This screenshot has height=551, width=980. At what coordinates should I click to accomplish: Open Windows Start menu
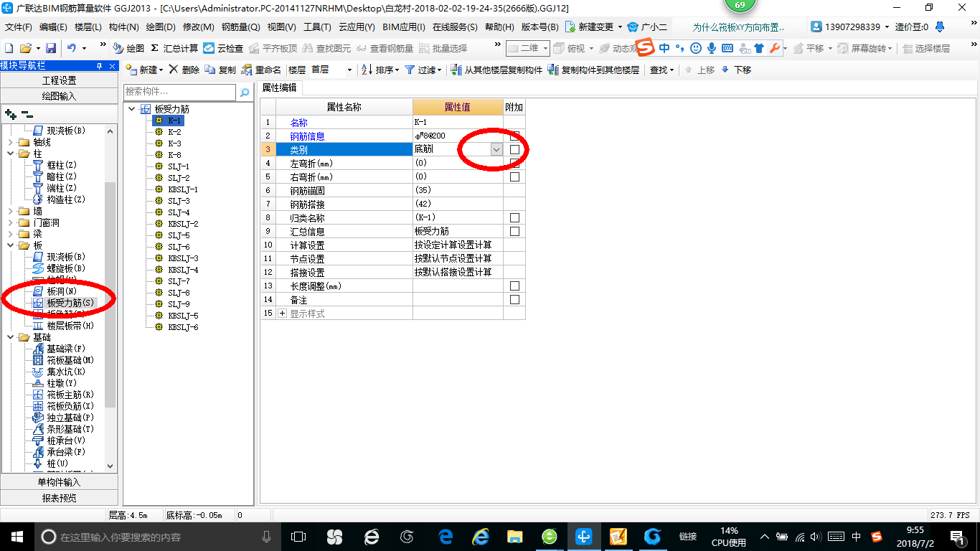click(x=16, y=536)
